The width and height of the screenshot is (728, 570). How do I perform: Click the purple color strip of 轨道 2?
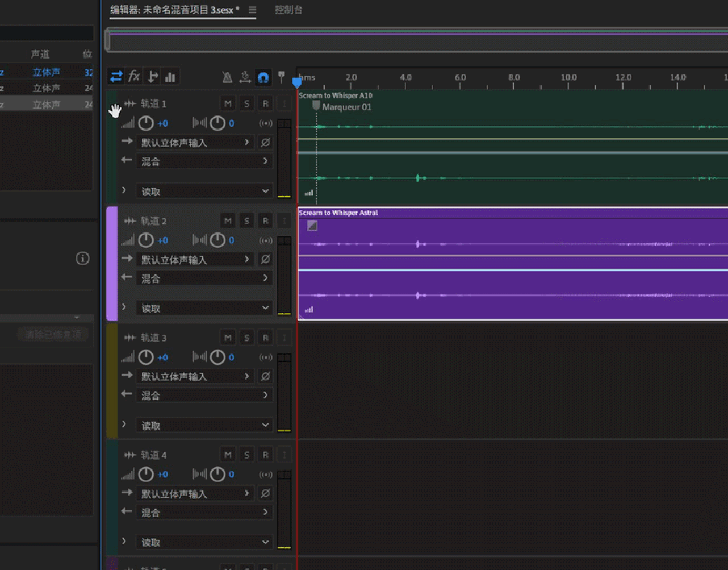tap(112, 264)
